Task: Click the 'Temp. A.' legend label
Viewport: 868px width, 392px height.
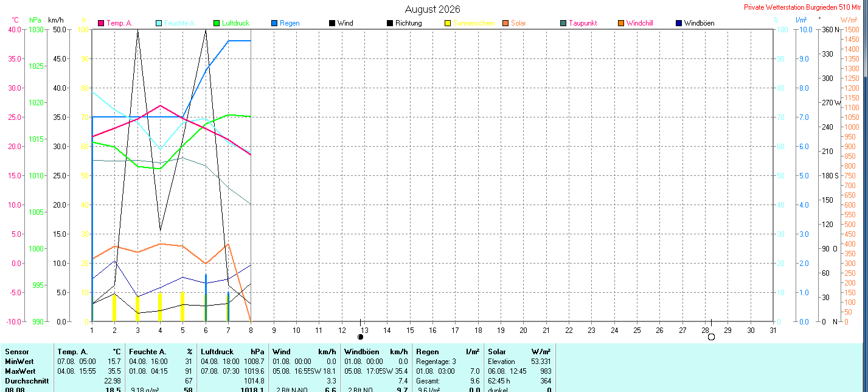Action: click(x=120, y=23)
